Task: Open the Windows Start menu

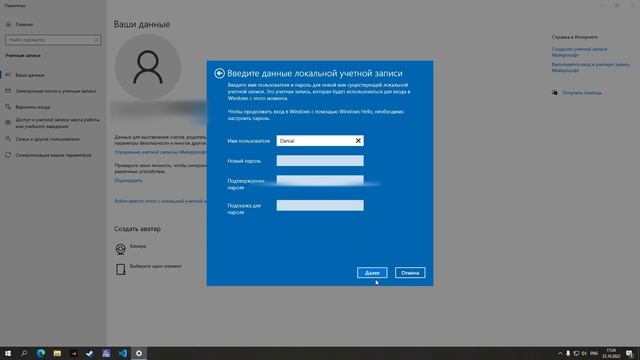Action: pos(8,353)
